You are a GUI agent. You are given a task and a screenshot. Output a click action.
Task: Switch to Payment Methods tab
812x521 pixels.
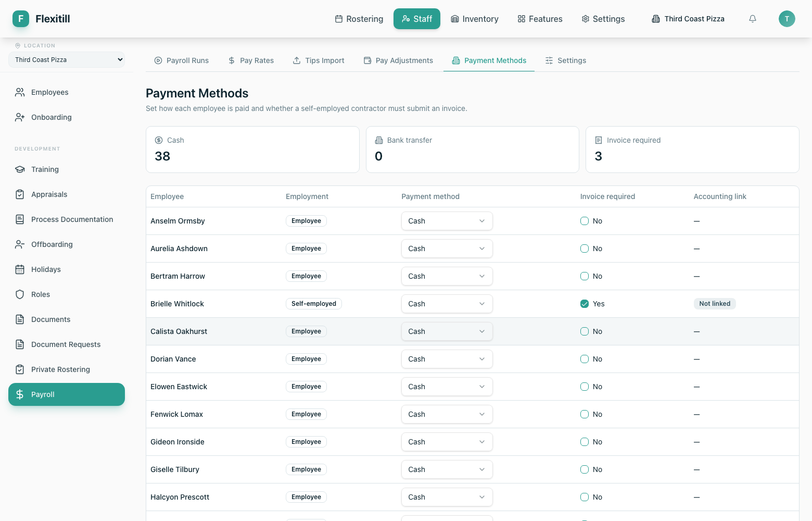tap(489, 60)
